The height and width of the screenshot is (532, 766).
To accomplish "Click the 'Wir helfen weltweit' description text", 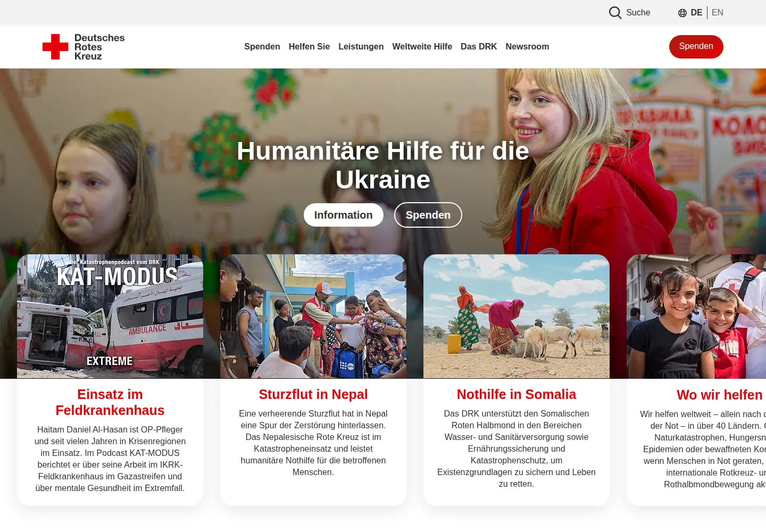I will (x=703, y=449).
